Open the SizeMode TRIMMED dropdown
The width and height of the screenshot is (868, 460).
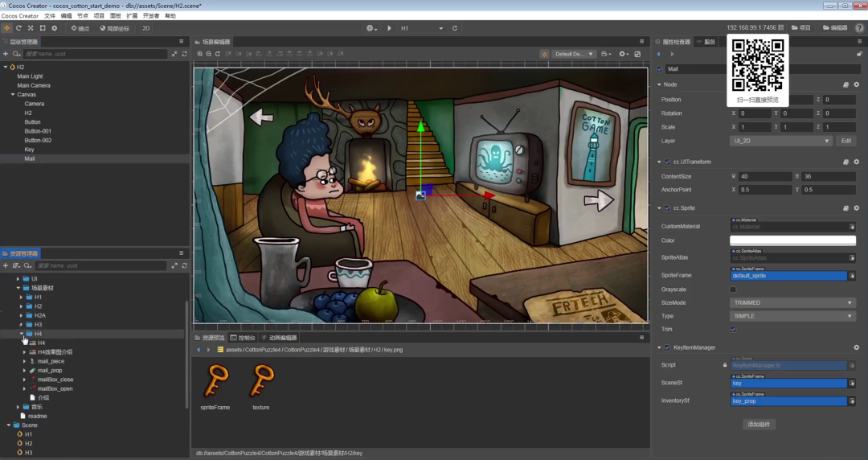(792, 302)
